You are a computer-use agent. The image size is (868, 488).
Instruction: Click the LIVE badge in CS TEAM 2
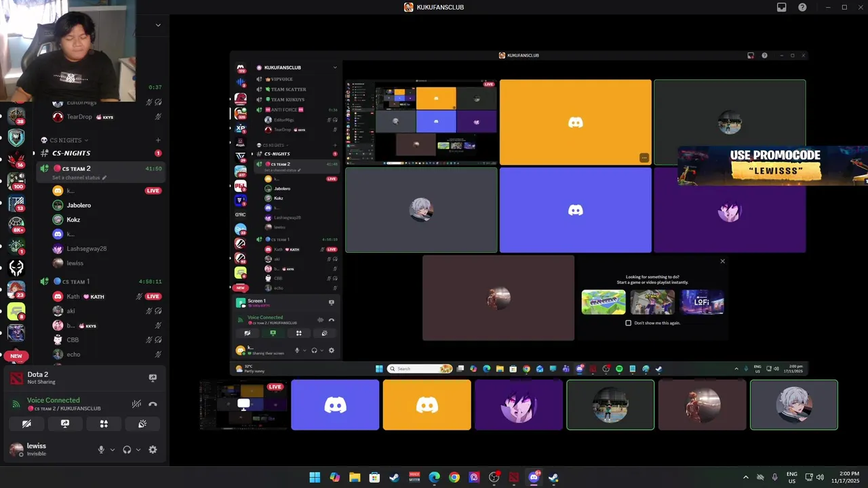click(x=153, y=190)
